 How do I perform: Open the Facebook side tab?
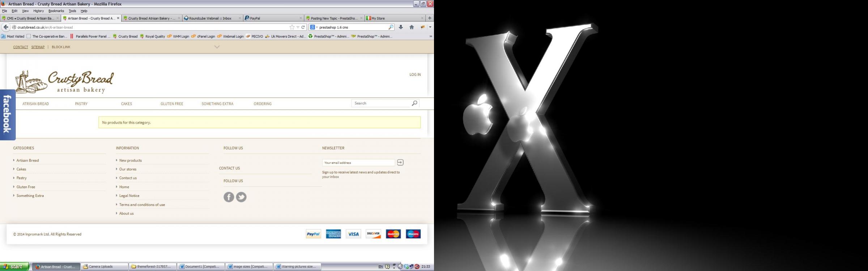point(7,115)
